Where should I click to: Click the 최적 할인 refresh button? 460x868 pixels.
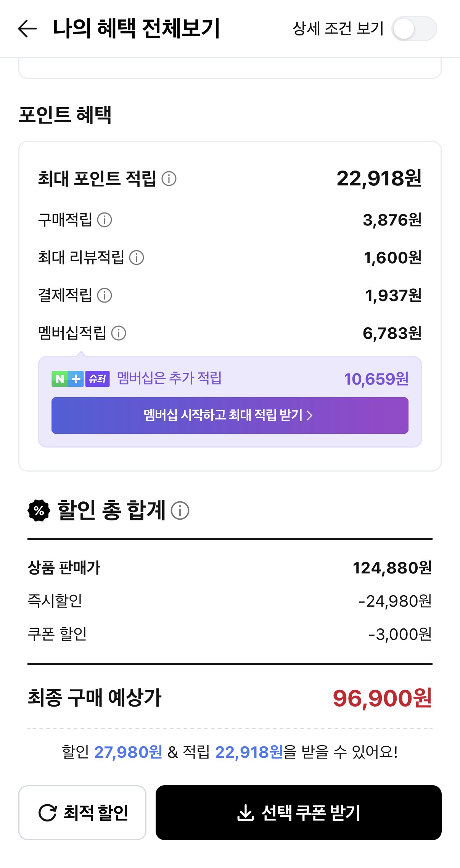tap(82, 812)
